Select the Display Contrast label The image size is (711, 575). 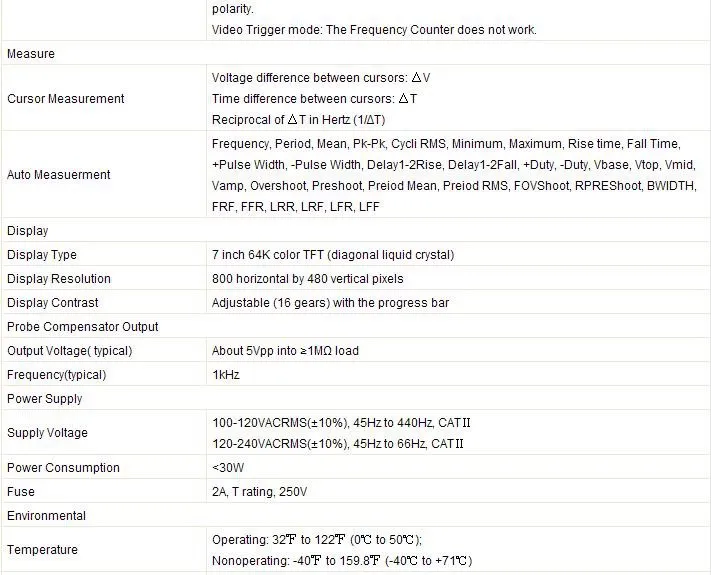[x=53, y=302]
